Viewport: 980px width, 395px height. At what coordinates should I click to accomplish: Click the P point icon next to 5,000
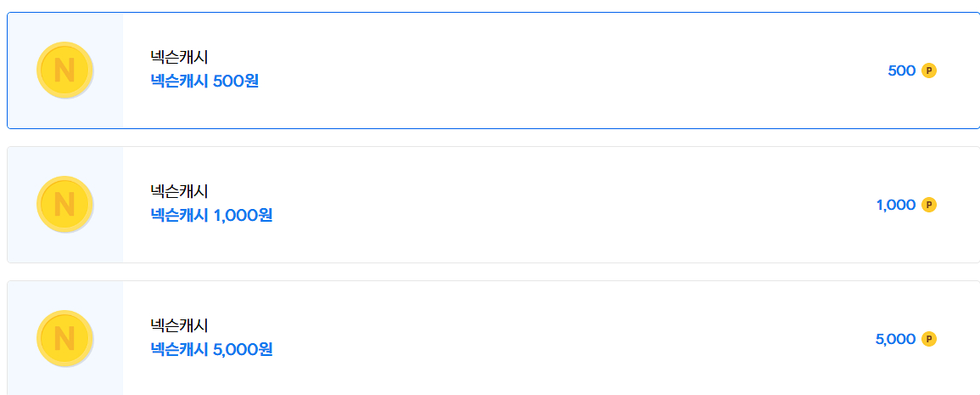pyautogui.click(x=929, y=339)
